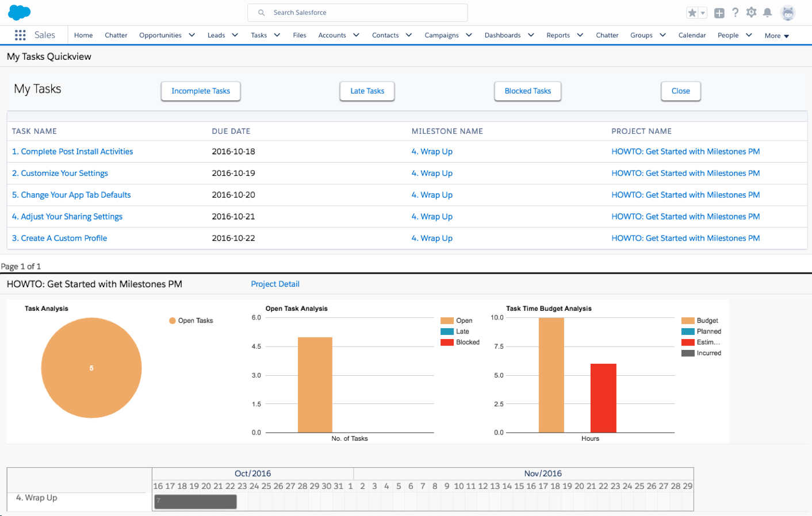Expand the Opportunities tab dropdown chevron
This screenshot has width=812, height=516.
[x=192, y=35]
